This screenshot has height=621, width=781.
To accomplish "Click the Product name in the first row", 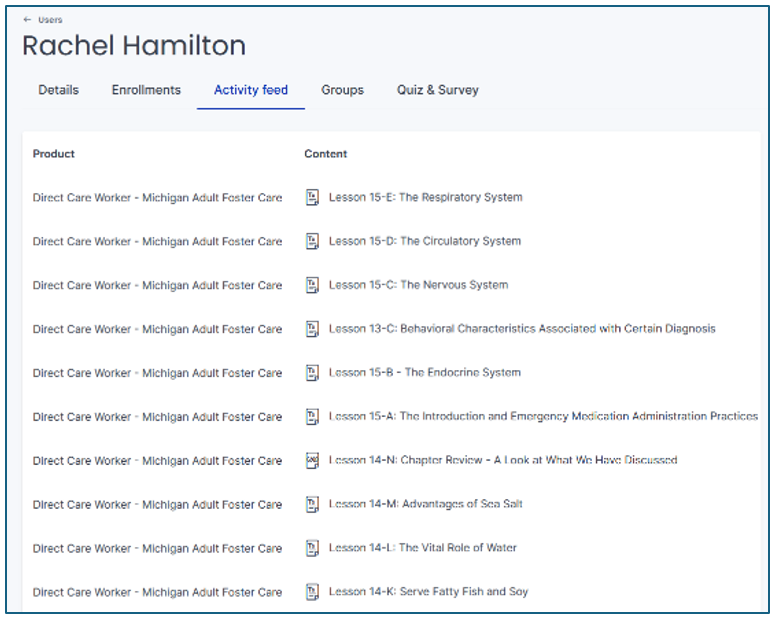I will click(157, 198).
